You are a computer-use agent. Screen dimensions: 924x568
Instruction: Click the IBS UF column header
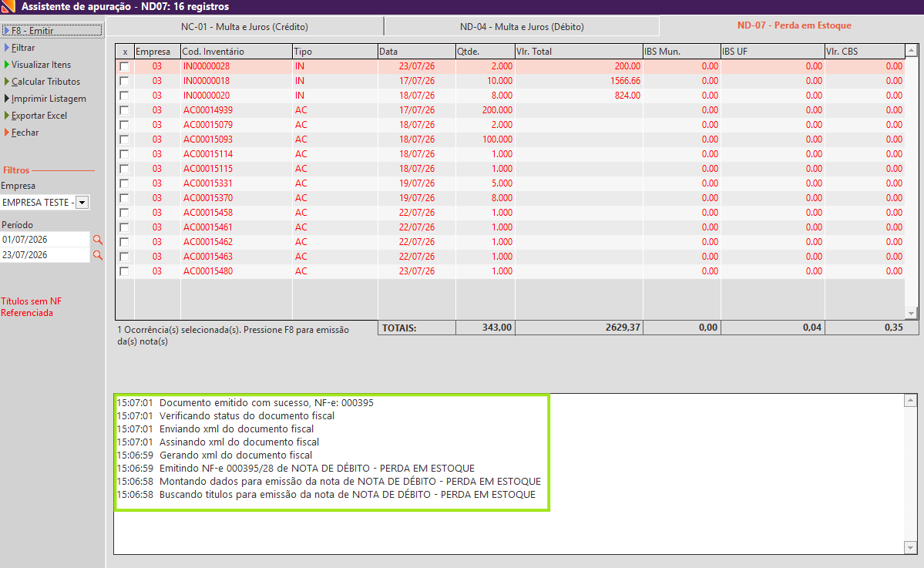pyautogui.click(x=772, y=52)
